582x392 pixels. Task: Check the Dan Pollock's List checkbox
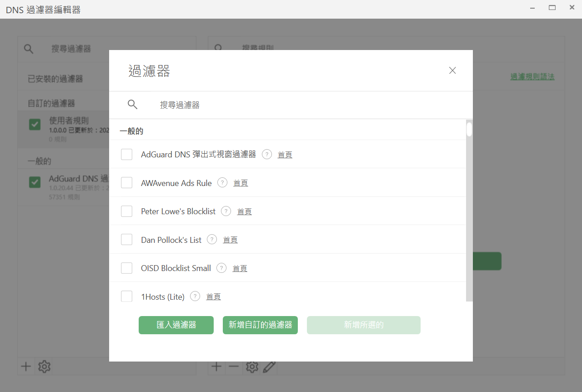(126, 240)
